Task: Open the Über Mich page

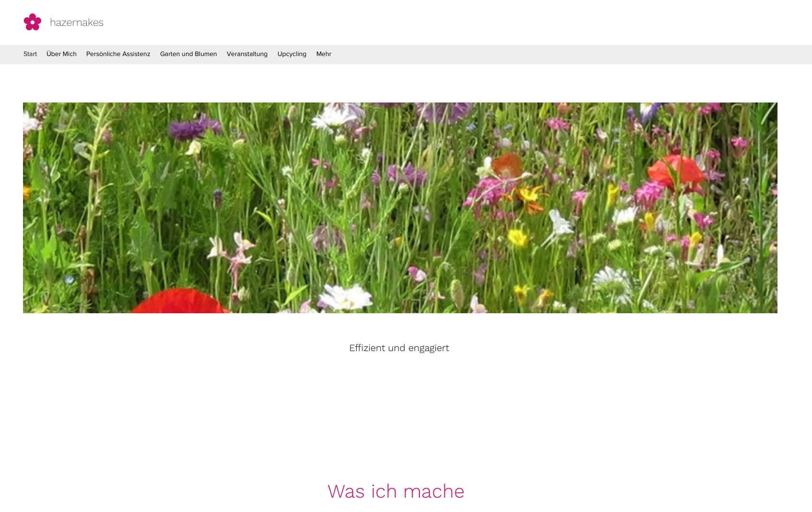Action: point(61,54)
